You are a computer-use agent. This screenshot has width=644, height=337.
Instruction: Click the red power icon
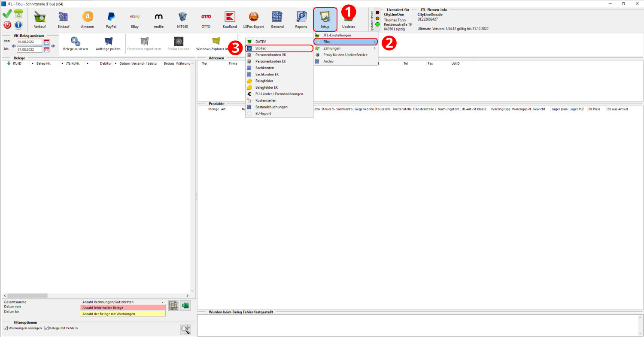7,25
